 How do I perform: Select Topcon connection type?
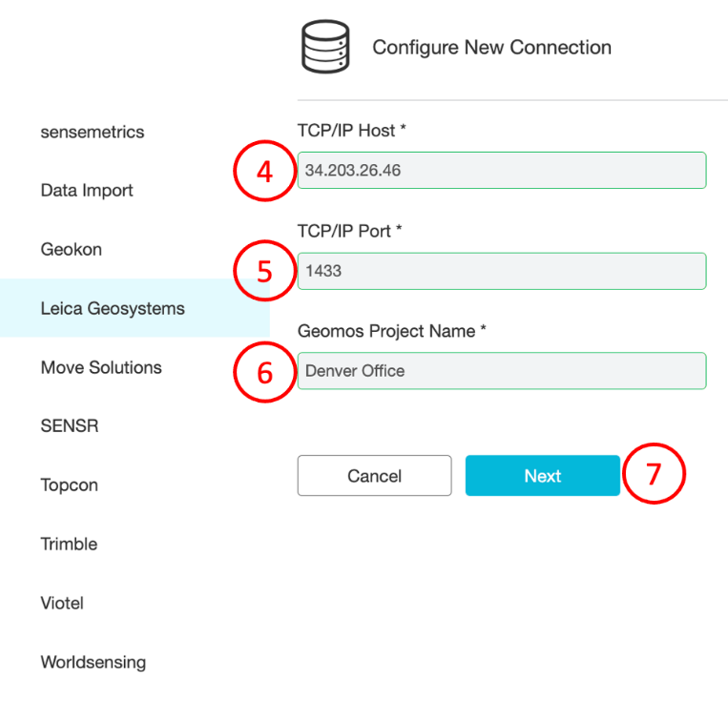[70, 485]
